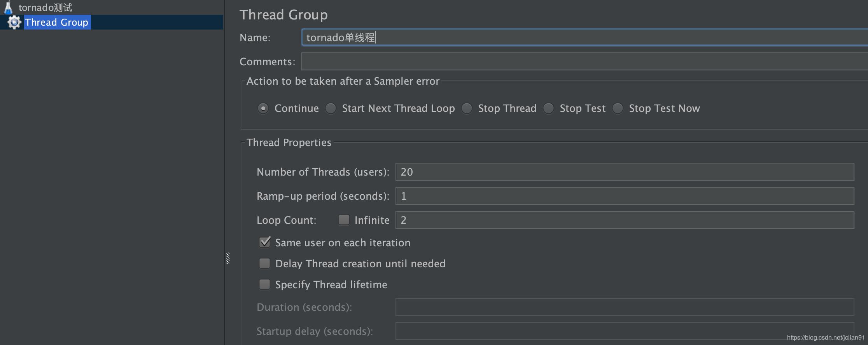Viewport: 868px width, 345px height.
Task: Click the Loop Count value field
Action: pos(624,220)
